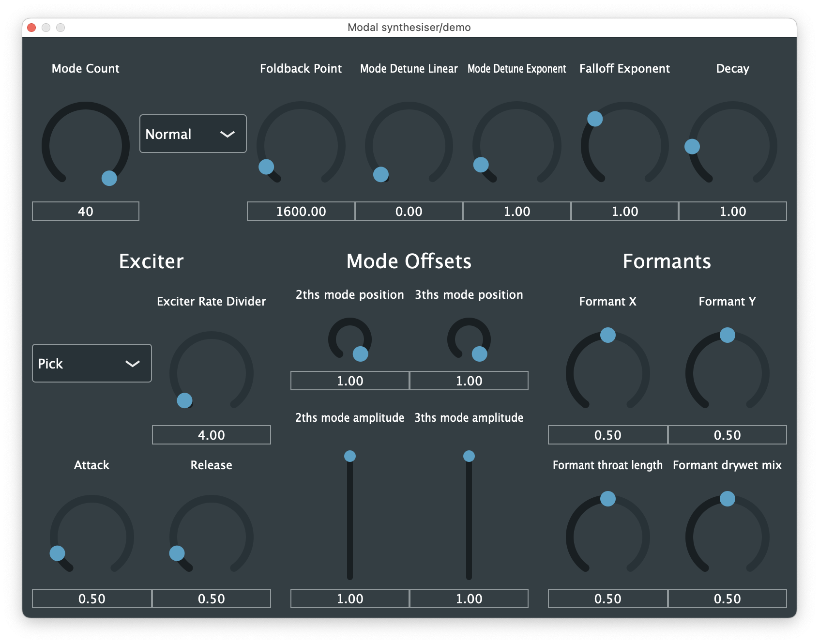Click the Mode Count knob handle
Image resolution: width=819 pixels, height=644 pixels.
point(109,178)
